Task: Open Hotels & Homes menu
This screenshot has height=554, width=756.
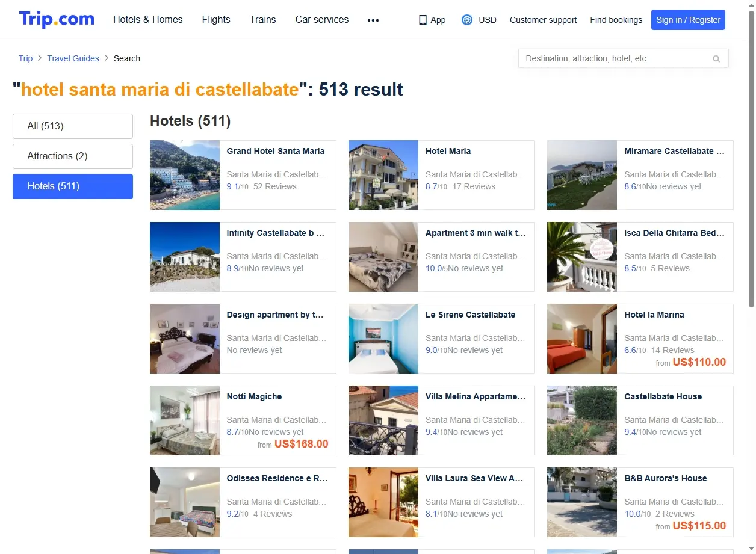Action: coord(148,19)
